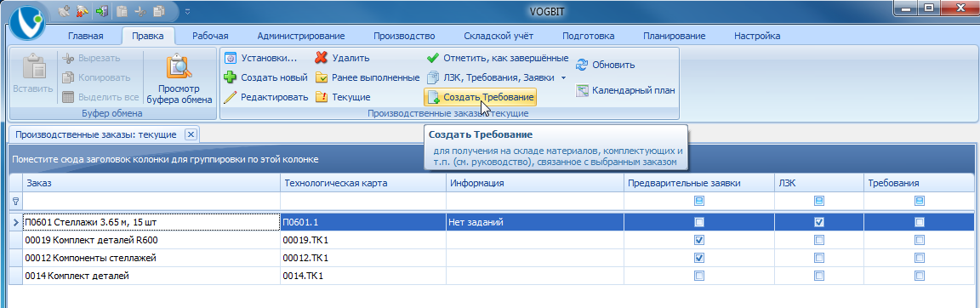Open Календарный план
The height and width of the screenshot is (308, 980).
tap(625, 90)
